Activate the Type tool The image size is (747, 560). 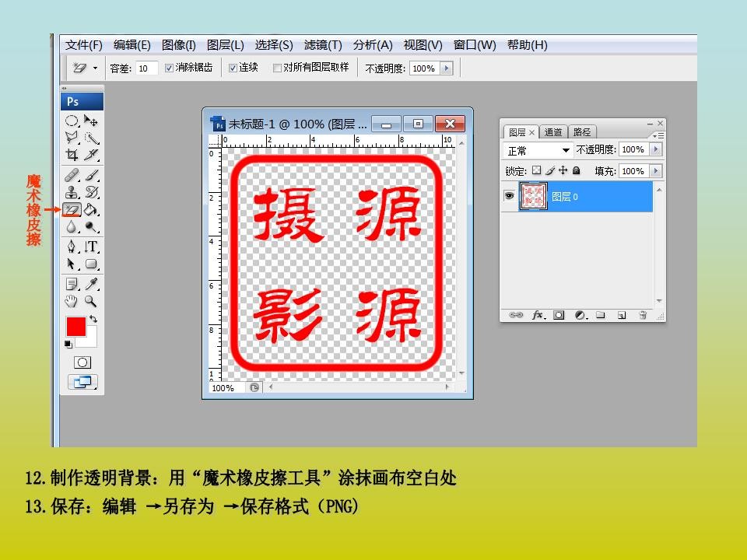[91, 247]
